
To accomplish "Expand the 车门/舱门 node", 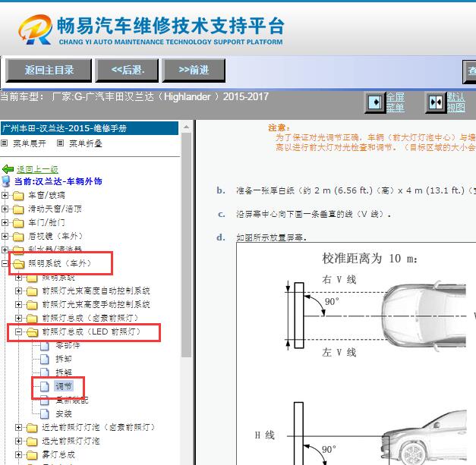I will click(5, 223).
